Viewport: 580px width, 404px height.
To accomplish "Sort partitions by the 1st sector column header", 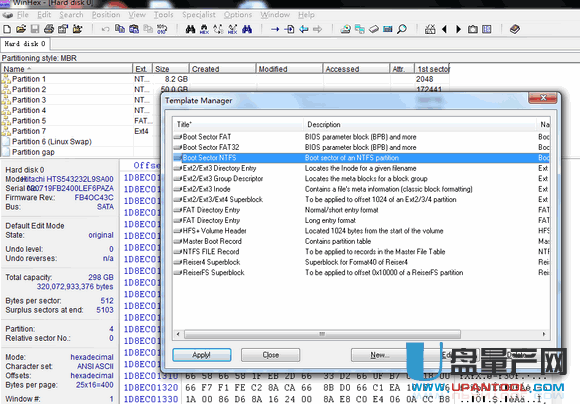I will (432, 69).
